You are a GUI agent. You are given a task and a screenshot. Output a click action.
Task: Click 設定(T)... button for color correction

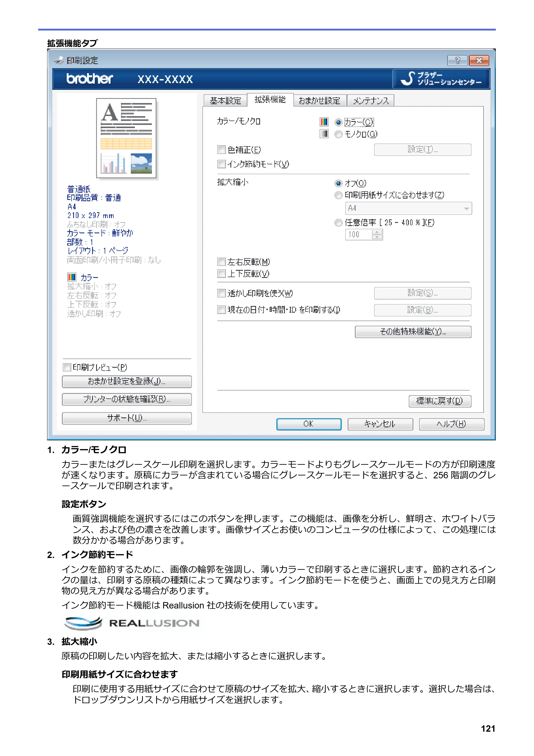pos(422,149)
